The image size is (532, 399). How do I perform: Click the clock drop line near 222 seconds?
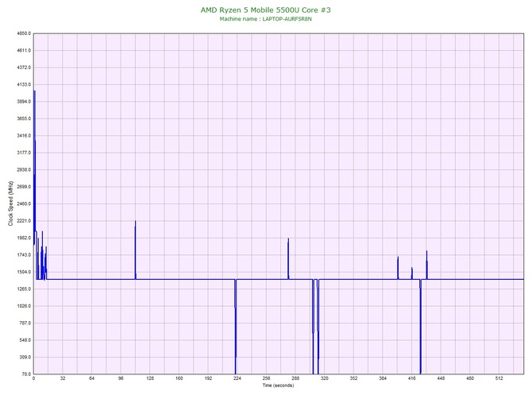[x=235, y=326]
